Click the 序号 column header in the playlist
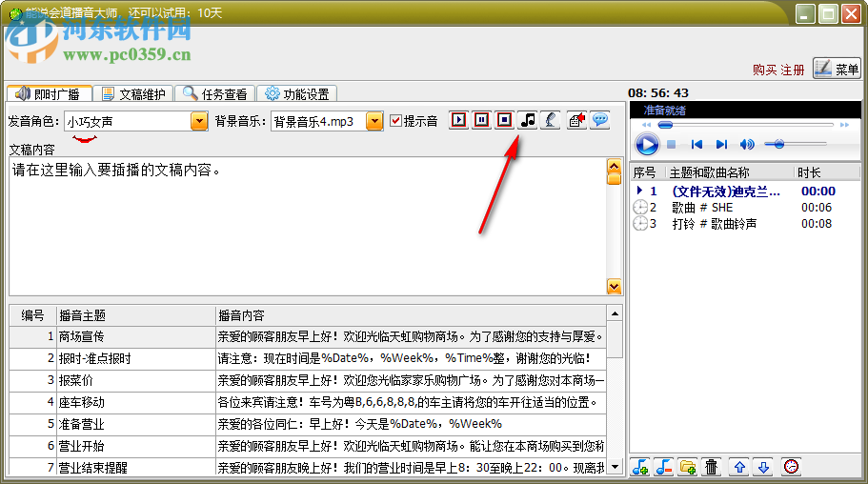The height and width of the screenshot is (484, 868). pos(648,172)
